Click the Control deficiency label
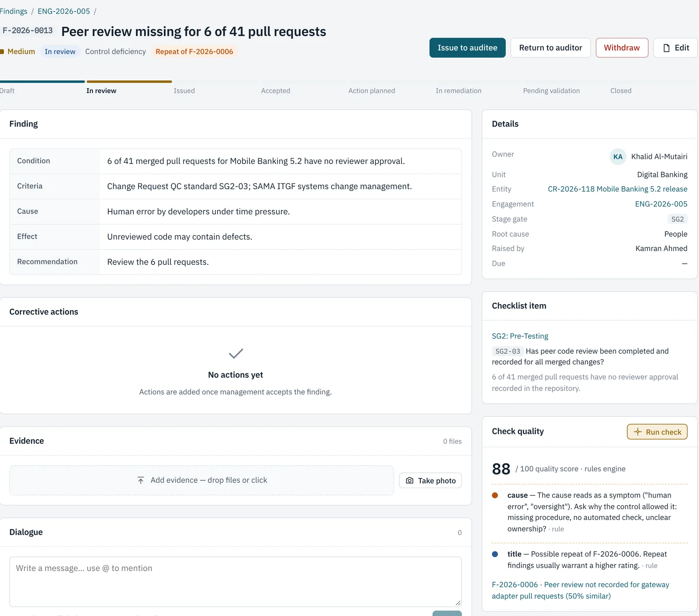Image resolution: width=699 pixels, height=616 pixels. point(115,52)
